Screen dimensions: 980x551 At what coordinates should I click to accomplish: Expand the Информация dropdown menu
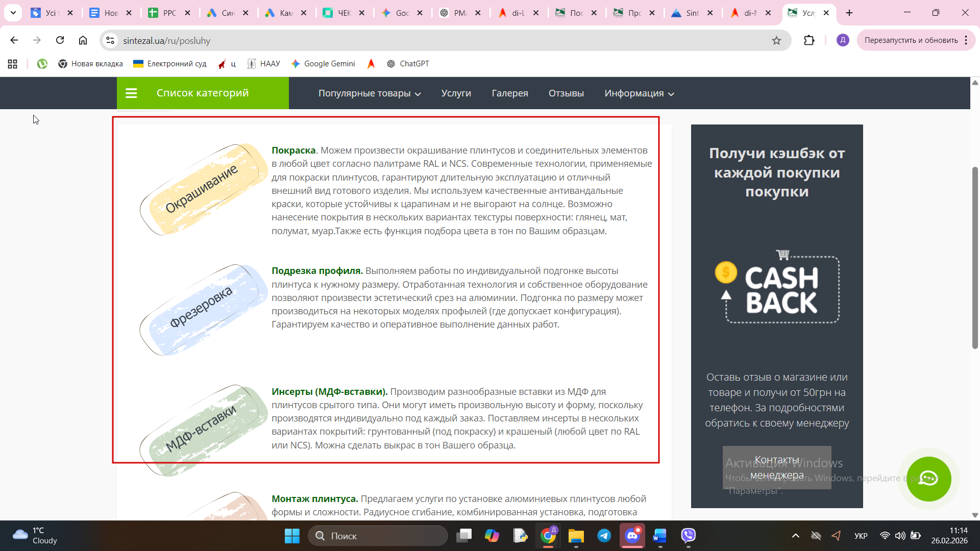tap(639, 93)
